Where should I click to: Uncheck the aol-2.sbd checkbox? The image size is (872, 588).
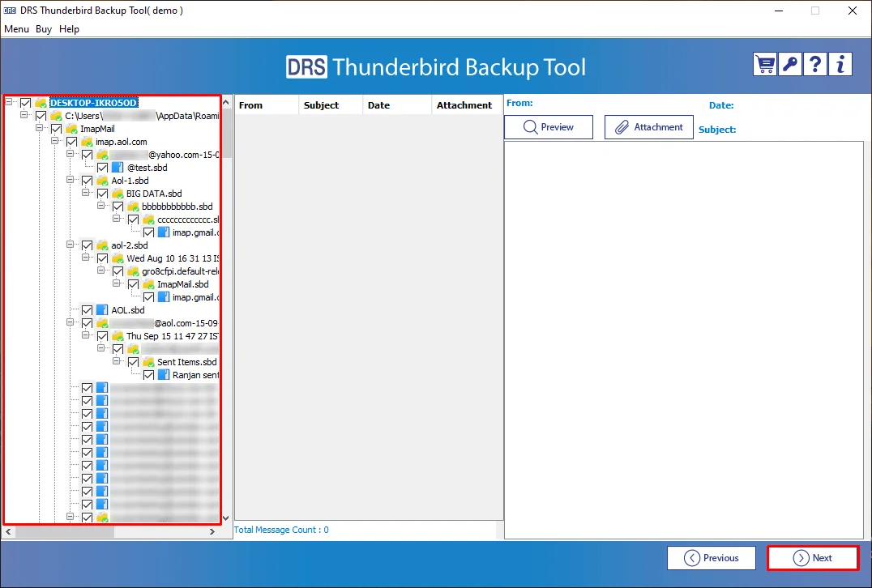tap(88, 245)
